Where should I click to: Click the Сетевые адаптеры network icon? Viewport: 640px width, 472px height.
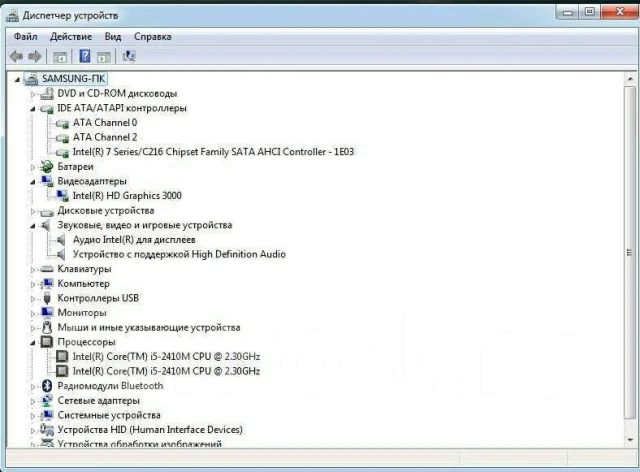(x=47, y=401)
